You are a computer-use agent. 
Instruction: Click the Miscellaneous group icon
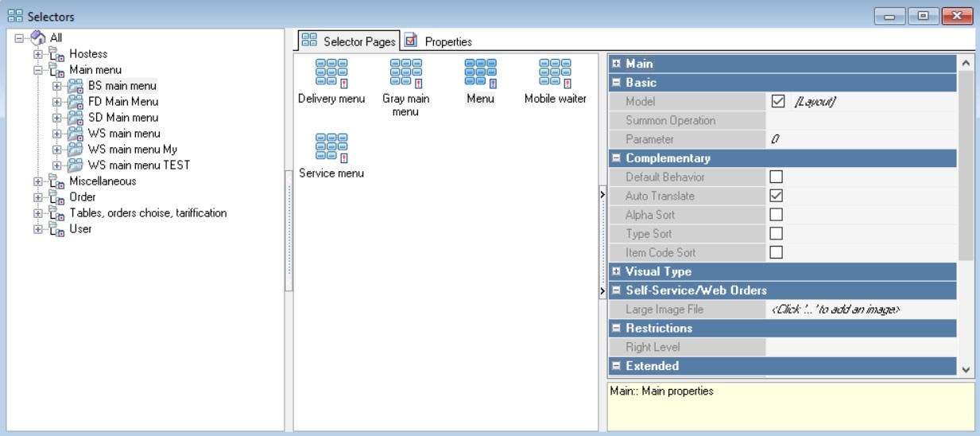click(57, 181)
